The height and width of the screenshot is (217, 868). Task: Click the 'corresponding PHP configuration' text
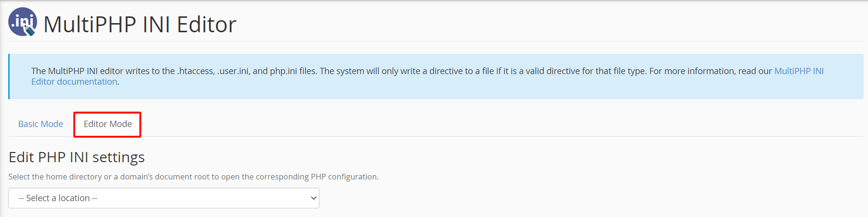(x=317, y=177)
